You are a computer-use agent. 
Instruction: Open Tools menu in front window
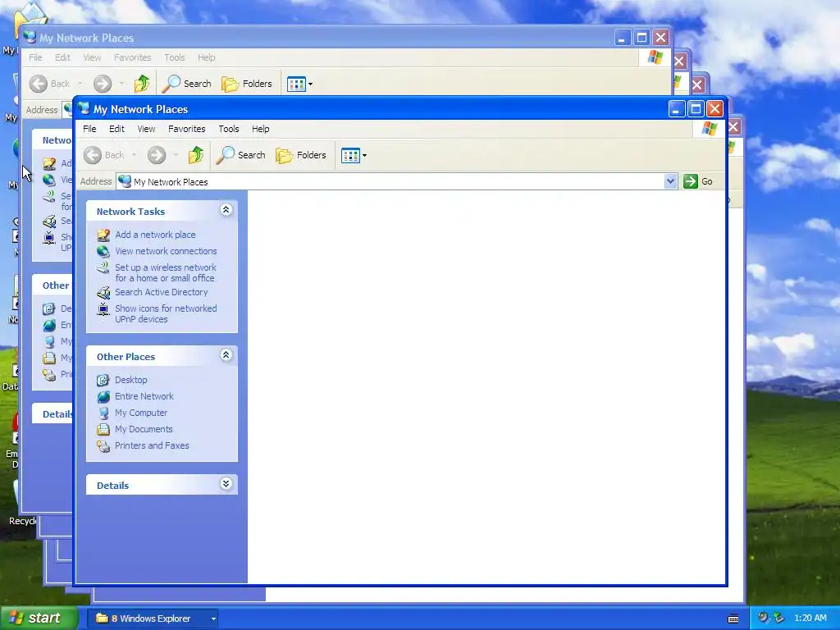229,129
